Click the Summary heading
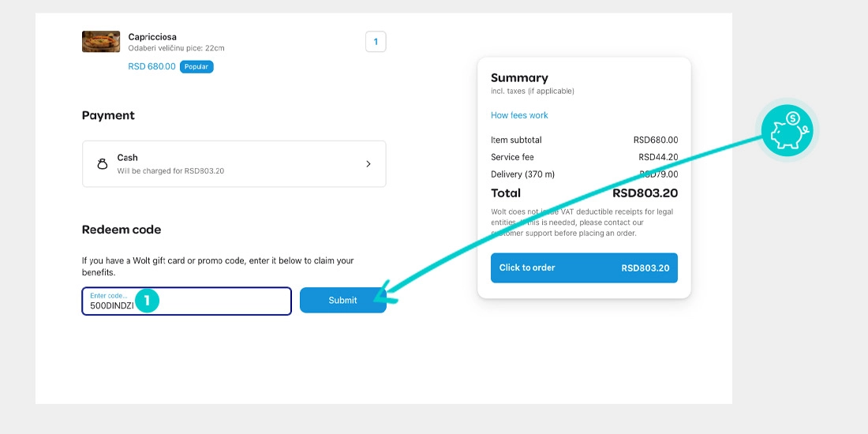868x434 pixels. click(519, 78)
